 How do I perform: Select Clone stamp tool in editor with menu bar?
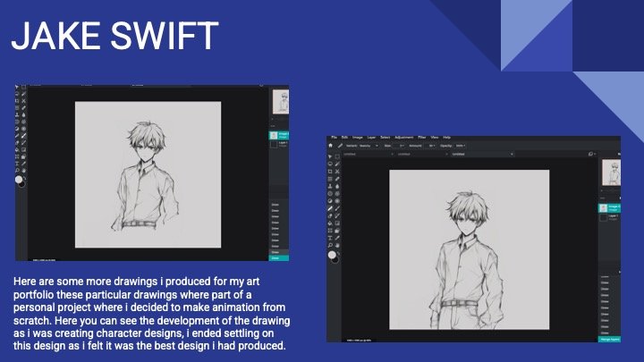click(x=330, y=186)
